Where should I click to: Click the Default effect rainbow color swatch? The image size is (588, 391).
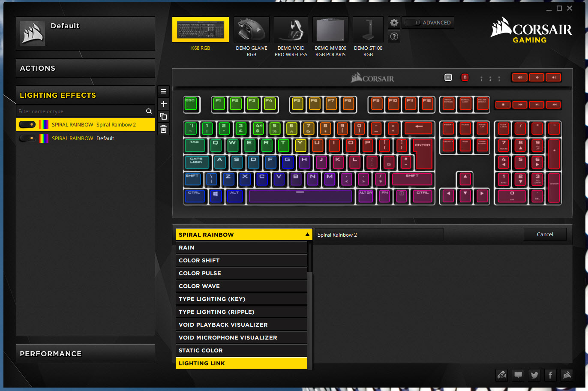pos(44,138)
